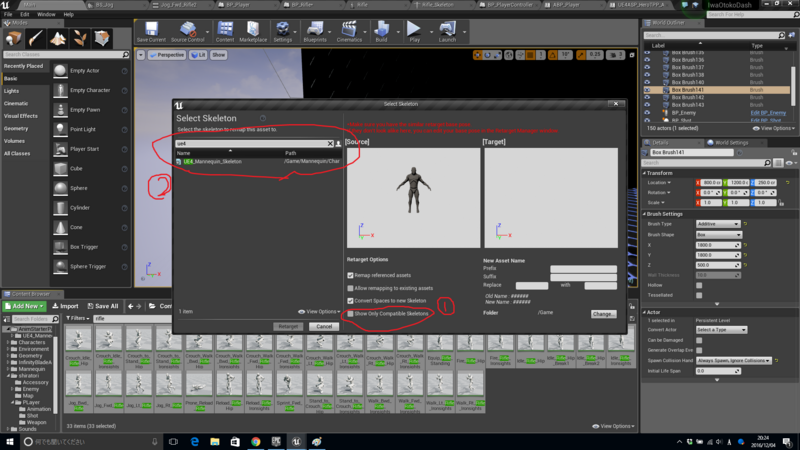Image resolution: width=800 pixels, height=450 pixels.
Task: Select the Box Trigger placement icon
Action: point(60,247)
